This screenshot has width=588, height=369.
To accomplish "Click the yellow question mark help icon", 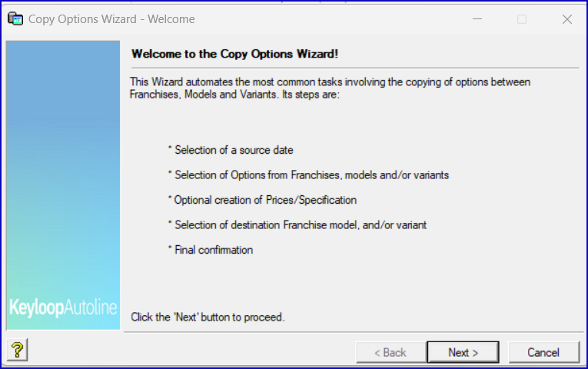I will coord(17,351).
